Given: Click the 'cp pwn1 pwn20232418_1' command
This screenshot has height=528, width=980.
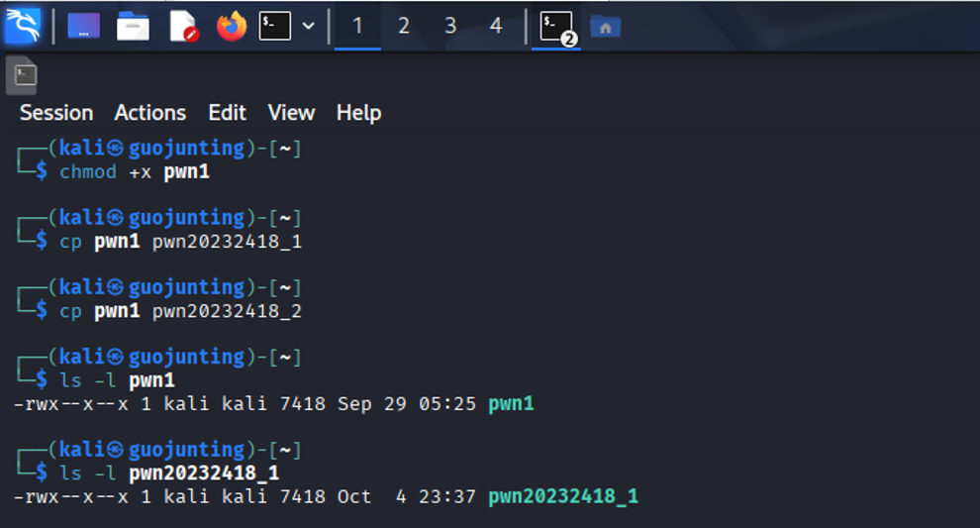Looking at the screenshot, I should [x=180, y=242].
